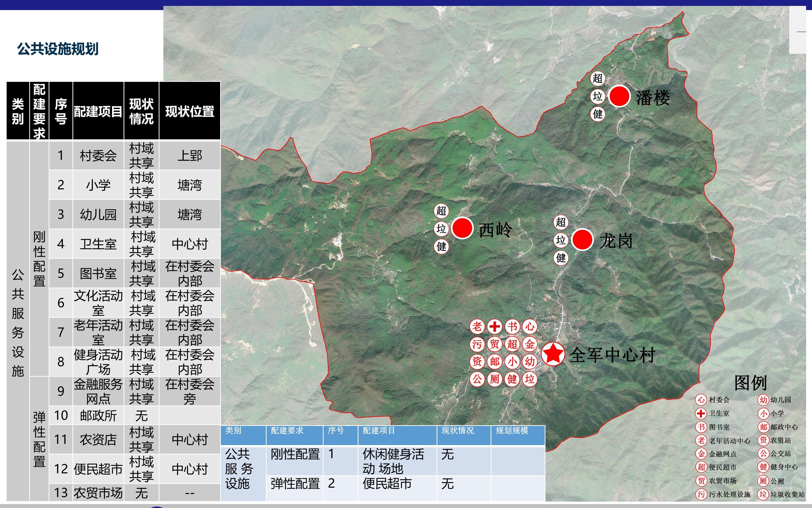812x508 pixels.
Task: Click the 污 sewage icon near 全军中心村
Action: pos(477,344)
